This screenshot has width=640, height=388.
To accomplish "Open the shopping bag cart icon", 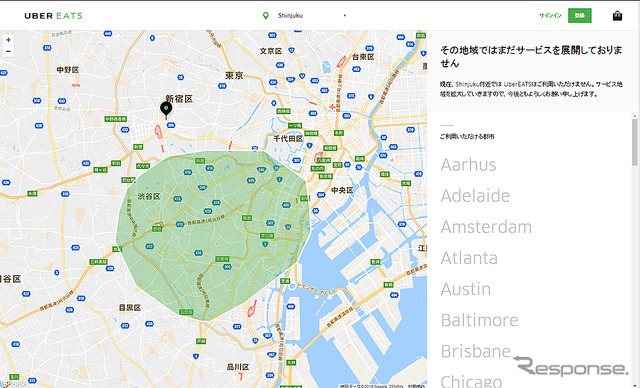I will [x=617, y=16].
